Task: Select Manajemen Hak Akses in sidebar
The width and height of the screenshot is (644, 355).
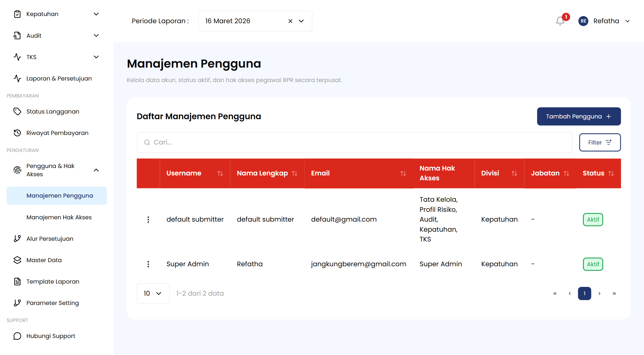Action: point(59,217)
